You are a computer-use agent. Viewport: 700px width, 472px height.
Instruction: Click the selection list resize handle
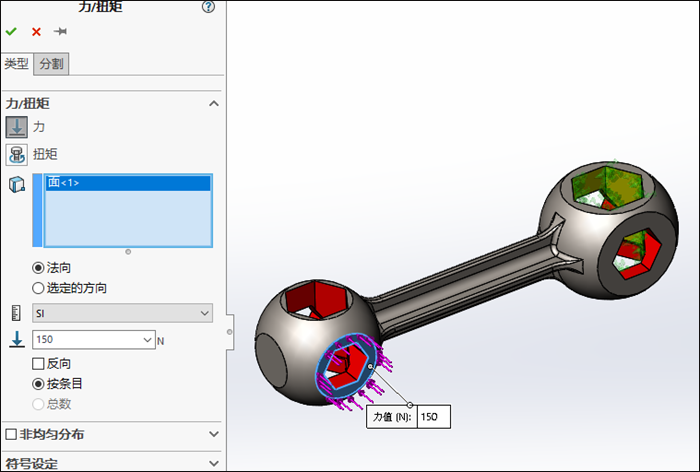click(x=128, y=252)
